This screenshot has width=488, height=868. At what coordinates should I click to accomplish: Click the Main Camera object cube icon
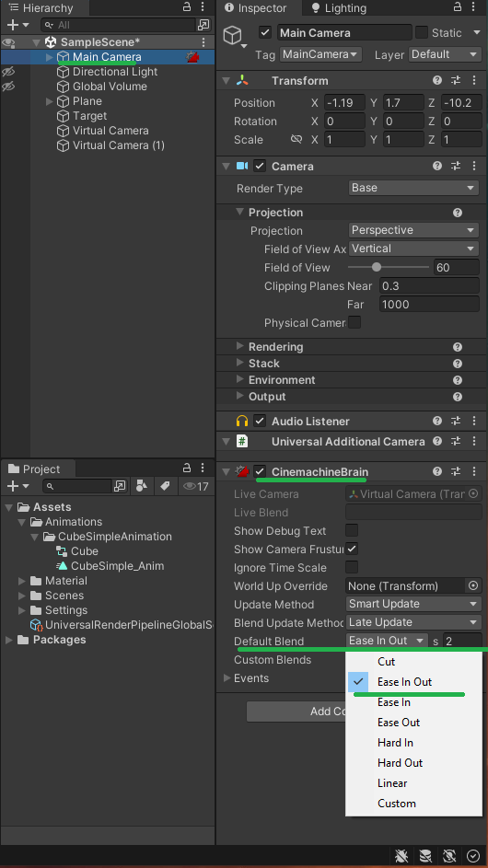pos(232,36)
